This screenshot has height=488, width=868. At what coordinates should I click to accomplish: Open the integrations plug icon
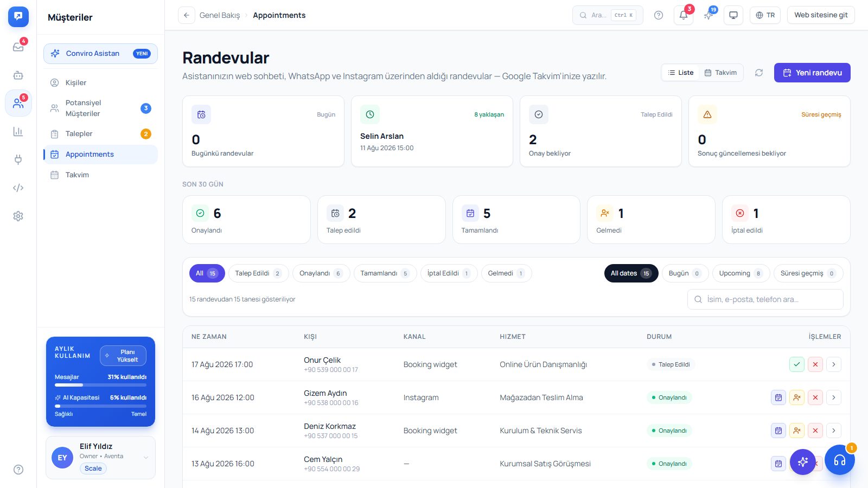18,159
